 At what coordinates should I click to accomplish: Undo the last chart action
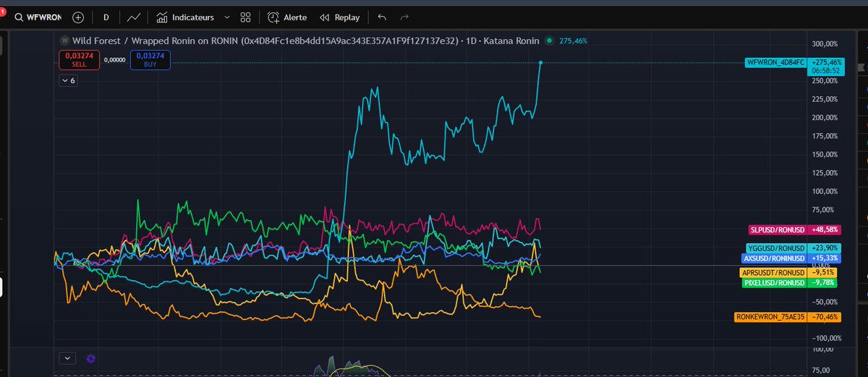click(x=382, y=17)
